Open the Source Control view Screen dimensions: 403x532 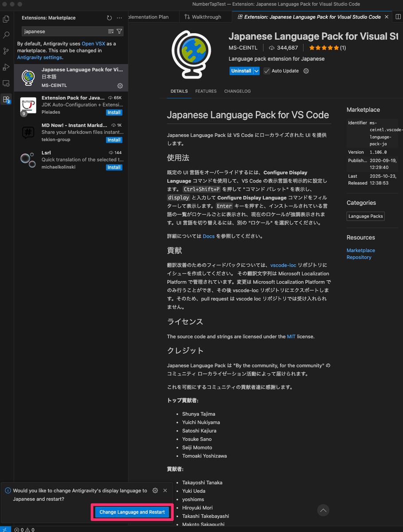point(6,51)
